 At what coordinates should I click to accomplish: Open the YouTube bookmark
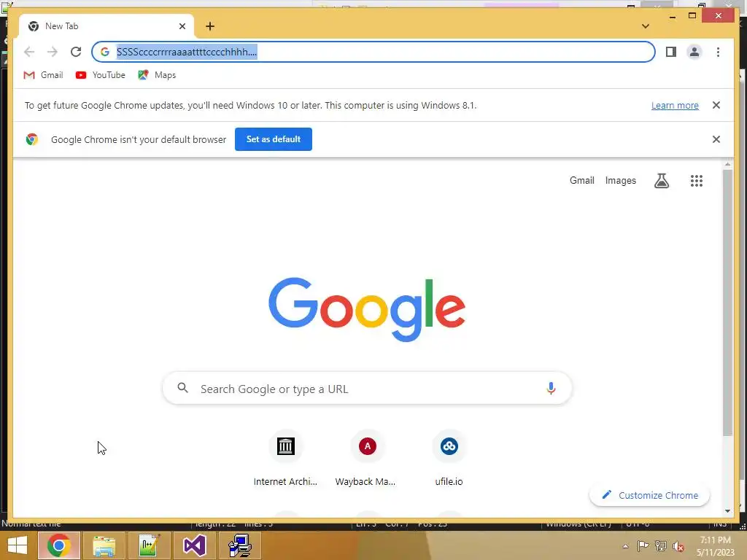[x=101, y=75]
